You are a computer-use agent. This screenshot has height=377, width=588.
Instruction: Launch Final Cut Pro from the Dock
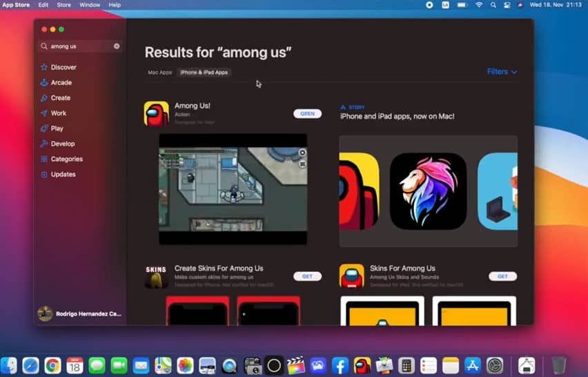pyautogui.click(x=296, y=365)
